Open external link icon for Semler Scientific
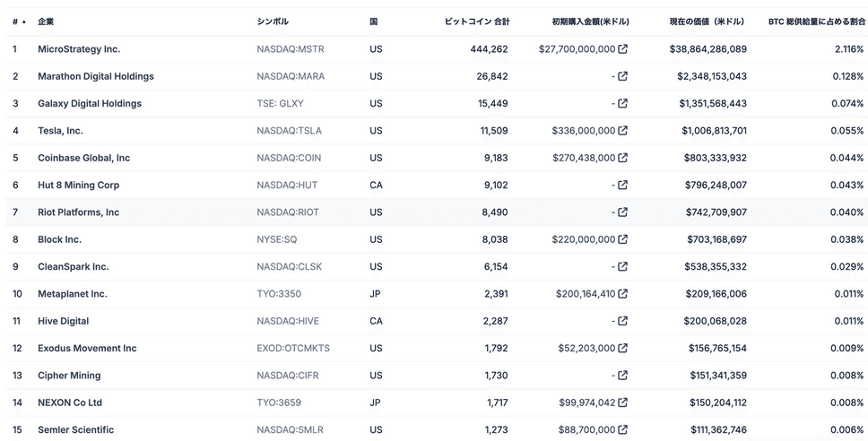Image resolution: width=868 pixels, height=441 pixels. pyautogui.click(x=623, y=430)
